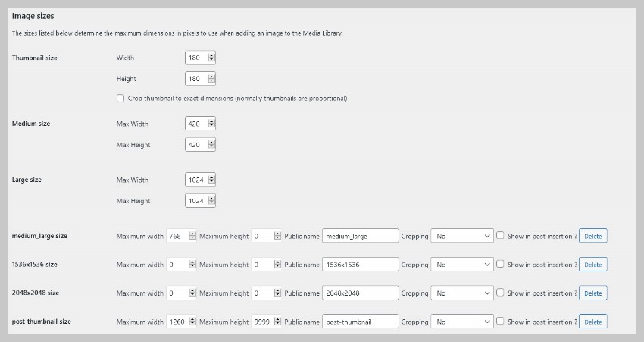Click the Medium size Max Width stepper
The image size is (644, 342).
point(211,124)
